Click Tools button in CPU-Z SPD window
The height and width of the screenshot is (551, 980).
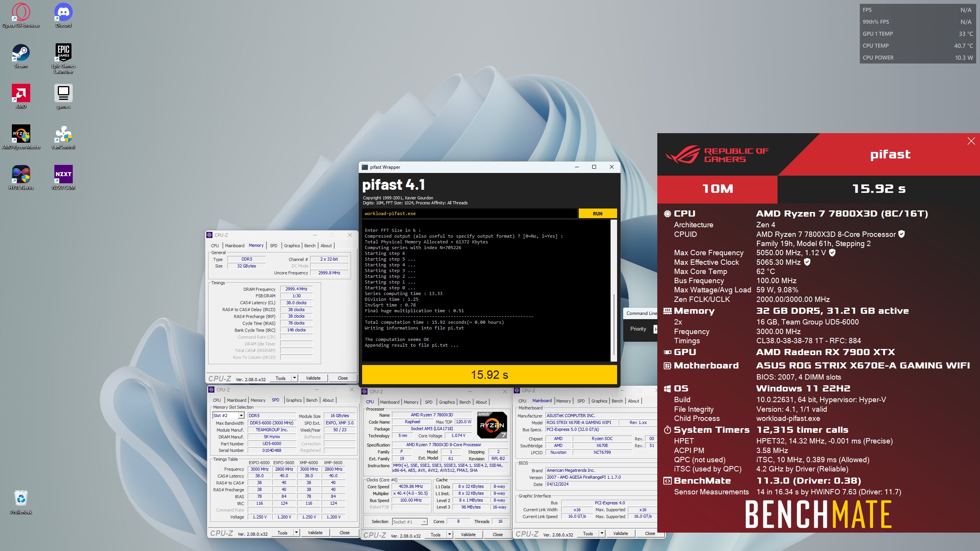(x=283, y=533)
